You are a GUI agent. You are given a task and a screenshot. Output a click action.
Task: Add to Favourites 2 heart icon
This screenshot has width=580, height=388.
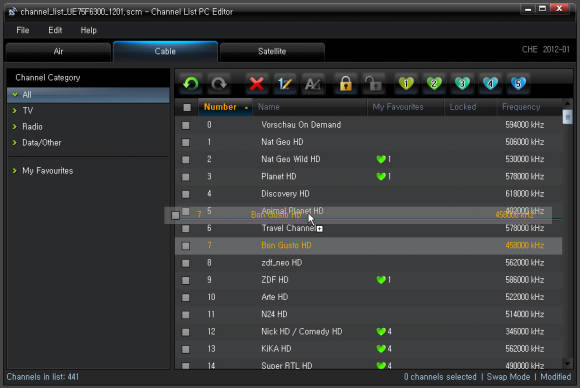pos(434,83)
